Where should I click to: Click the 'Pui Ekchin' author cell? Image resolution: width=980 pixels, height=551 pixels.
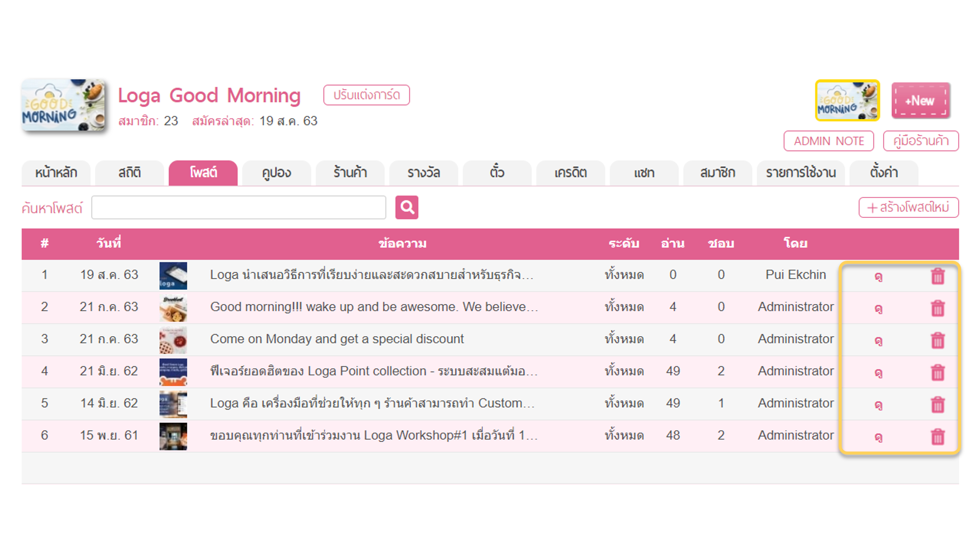(795, 274)
